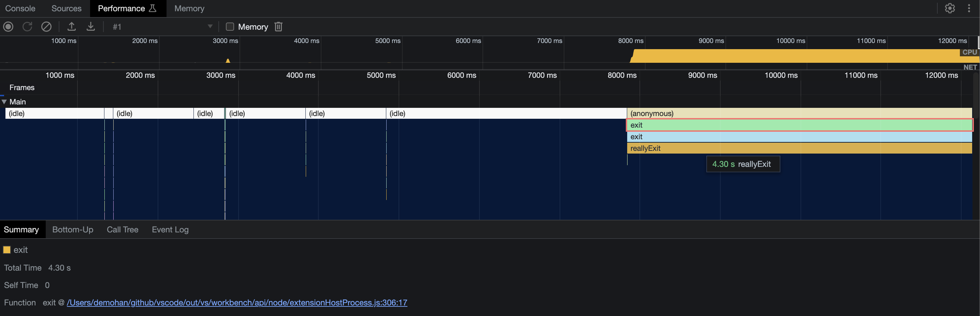Viewport: 980px width, 316px height.
Task: Enable the Memory checkbox
Action: tap(230, 27)
